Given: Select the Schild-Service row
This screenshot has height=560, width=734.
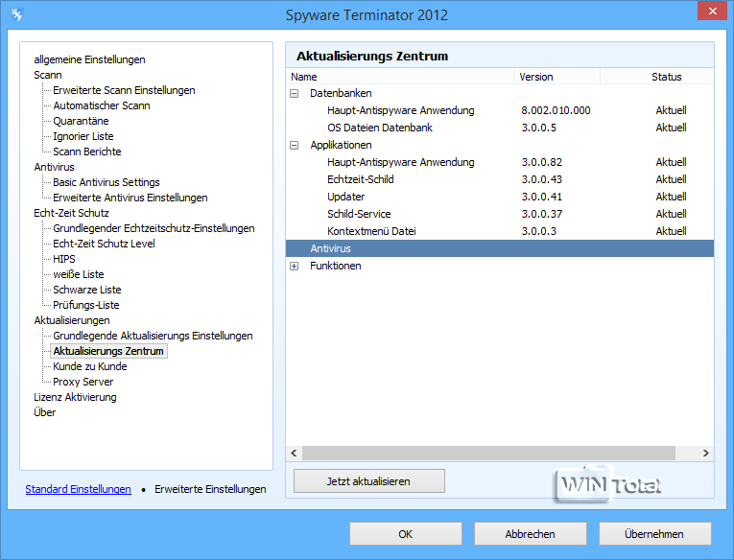Looking at the screenshot, I should [500, 214].
